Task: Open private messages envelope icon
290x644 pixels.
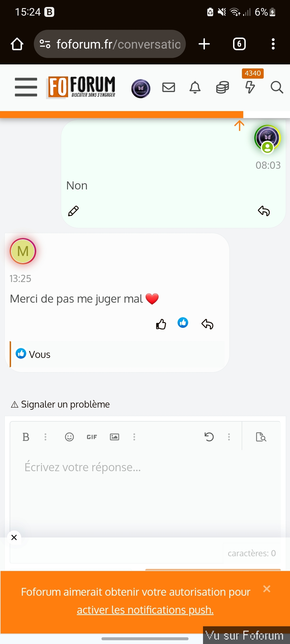Action: click(x=169, y=87)
